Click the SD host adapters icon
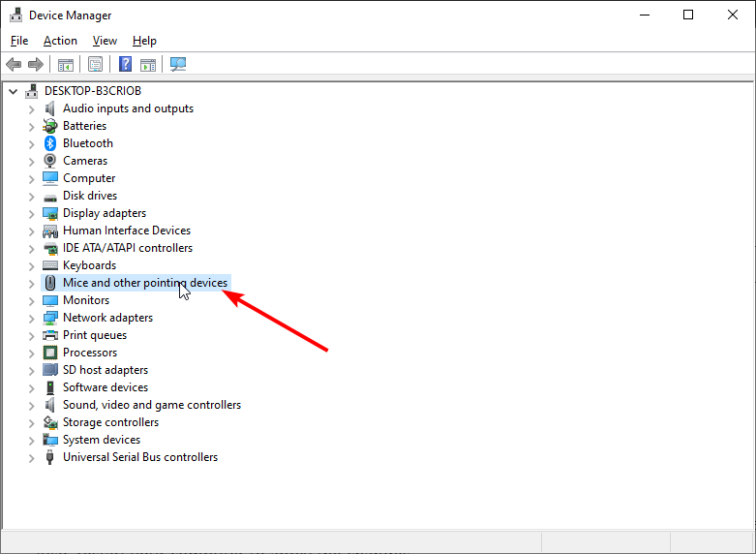 pos(50,370)
